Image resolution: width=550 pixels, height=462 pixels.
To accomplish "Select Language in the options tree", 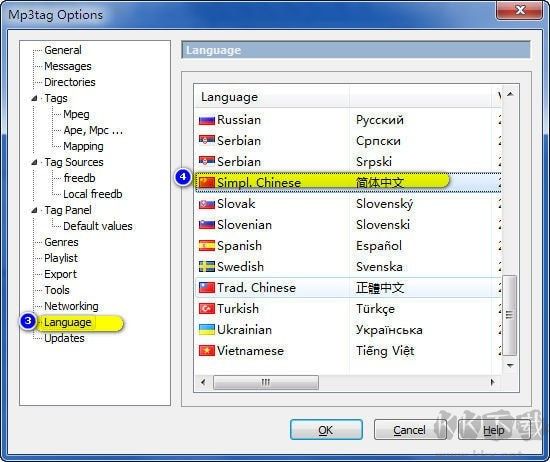I will pos(68,322).
